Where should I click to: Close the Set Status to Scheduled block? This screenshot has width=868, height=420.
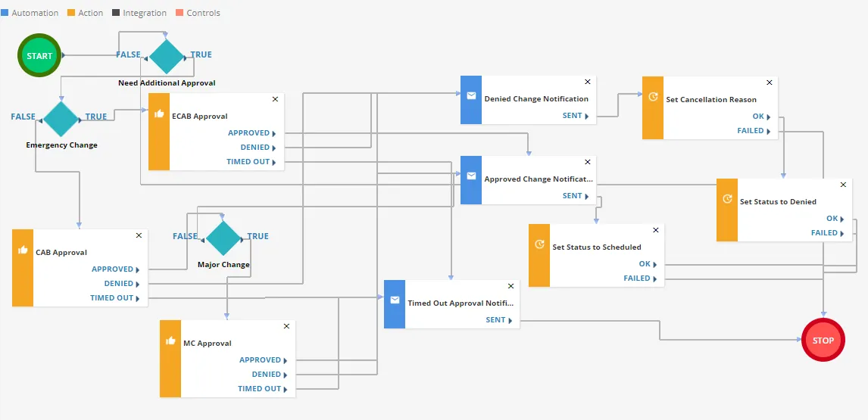[x=656, y=229]
